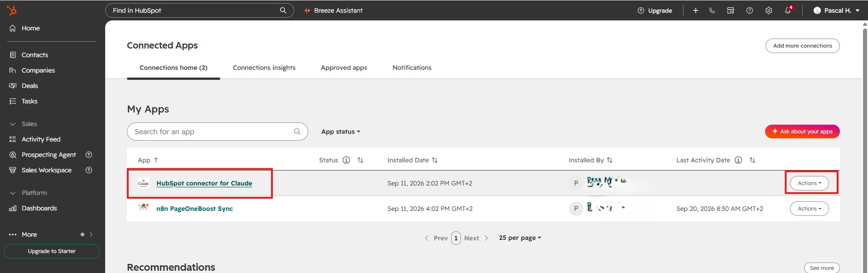
Task: Click the Status column info icon
Action: pos(346,160)
